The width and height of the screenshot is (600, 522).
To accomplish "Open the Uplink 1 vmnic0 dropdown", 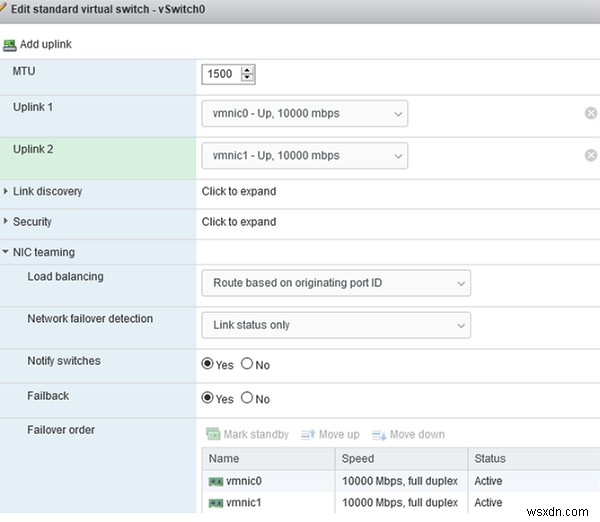I will pyautogui.click(x=305, y=113).
